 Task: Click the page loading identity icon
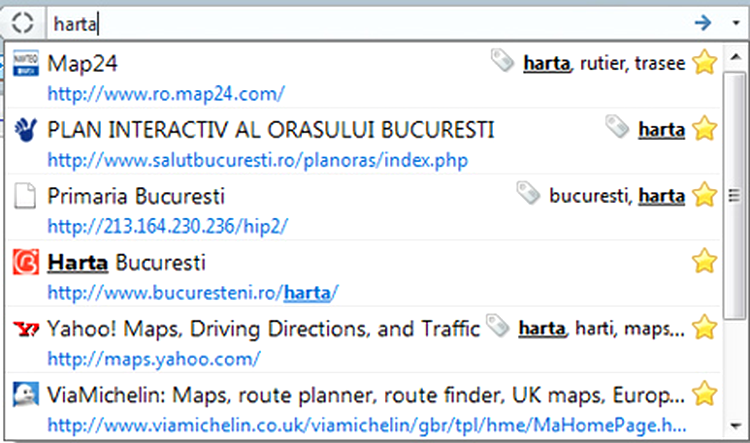click(22, 23)
